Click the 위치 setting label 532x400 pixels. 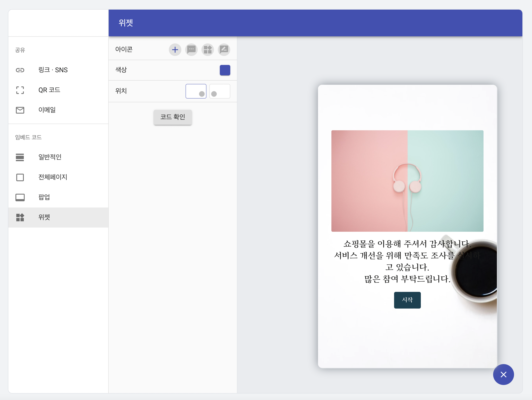click(x=121, y=91)
